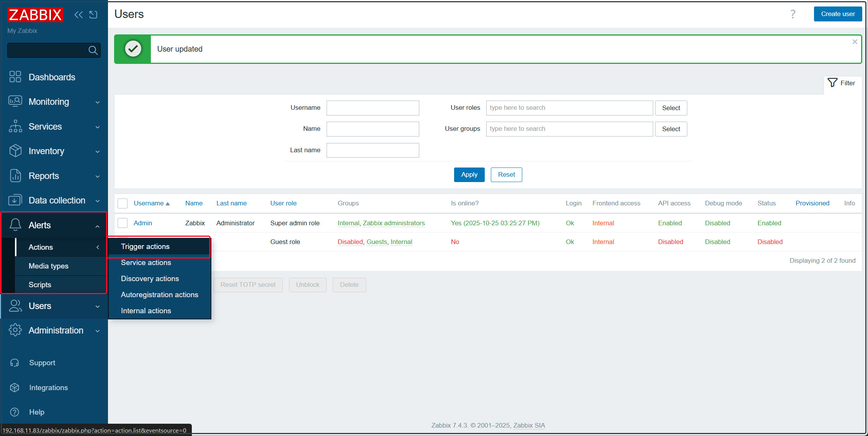The width and height of the screenshot is (868, 436).
Task: Click the Integrations cube icon
Action: pyautogui.click(x=15, y=387)
